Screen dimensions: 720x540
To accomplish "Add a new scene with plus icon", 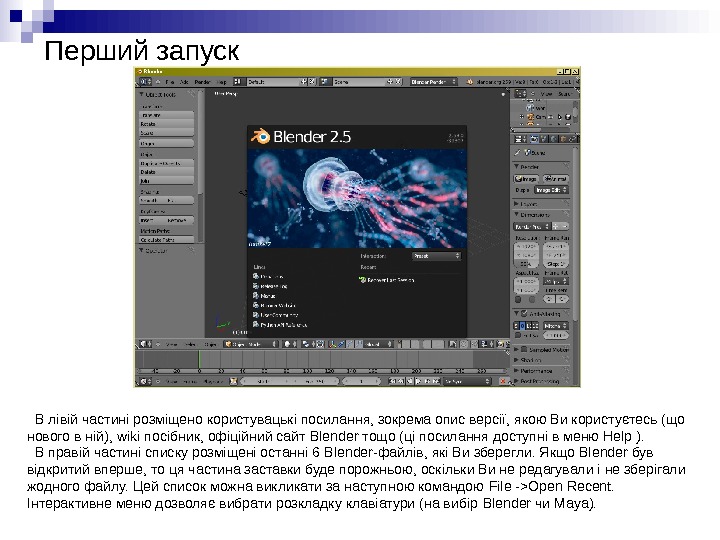I will pos(390,82).
